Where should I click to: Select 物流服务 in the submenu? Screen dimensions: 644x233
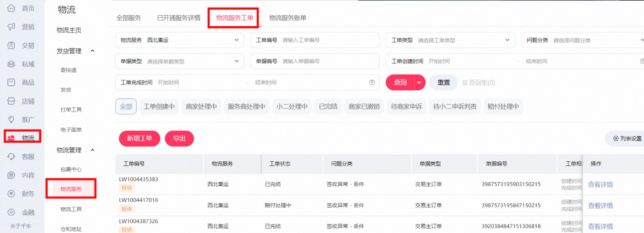coord(71,189)
